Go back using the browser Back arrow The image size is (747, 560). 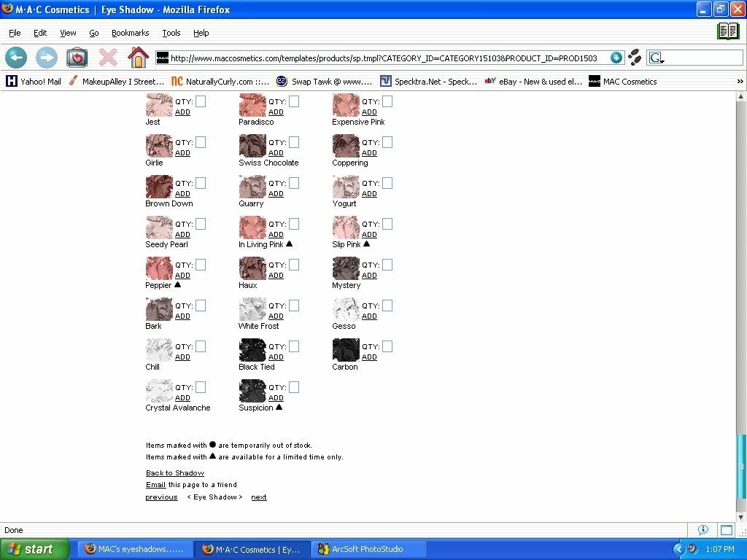click(x=16, y=58)
